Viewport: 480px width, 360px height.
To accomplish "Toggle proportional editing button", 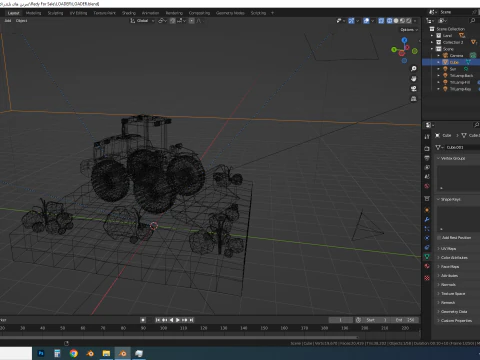I will click(x=192, y=21).
